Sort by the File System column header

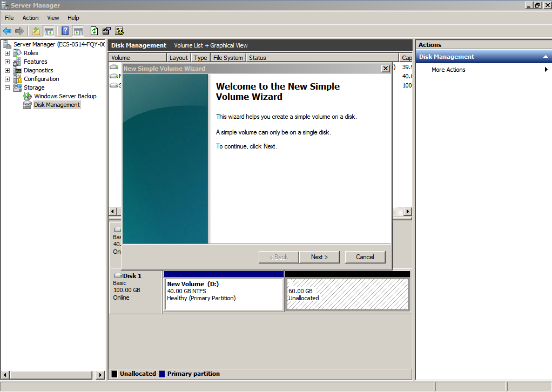click(228, 58)
